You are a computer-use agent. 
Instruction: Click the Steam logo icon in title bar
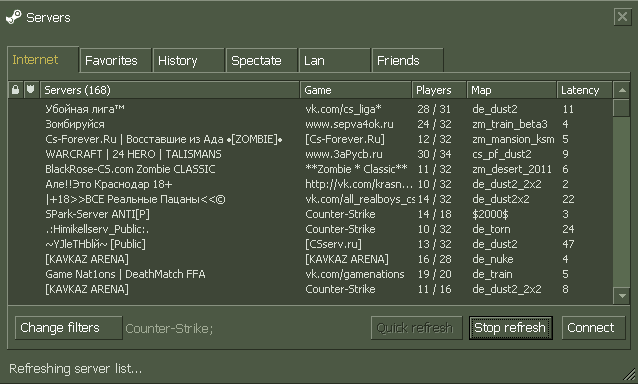point(13,17)
